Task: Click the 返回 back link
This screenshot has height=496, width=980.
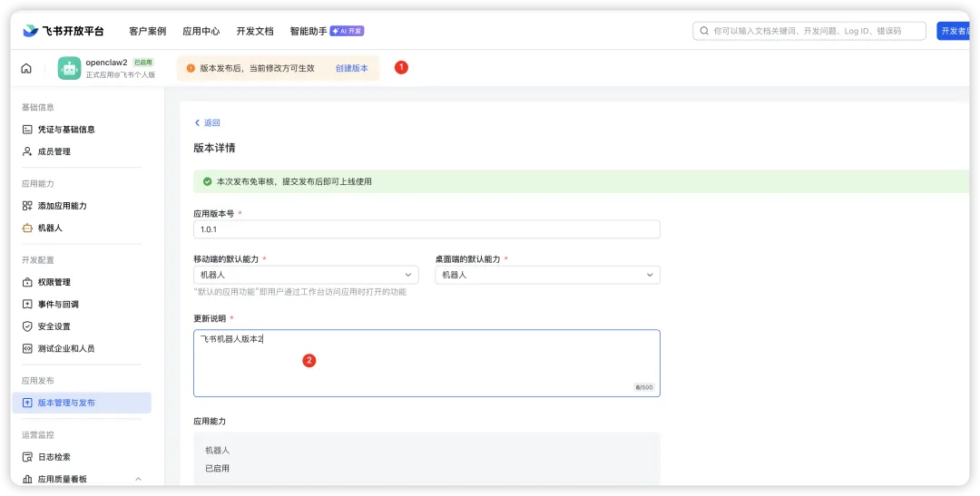Action: point(207,122)
